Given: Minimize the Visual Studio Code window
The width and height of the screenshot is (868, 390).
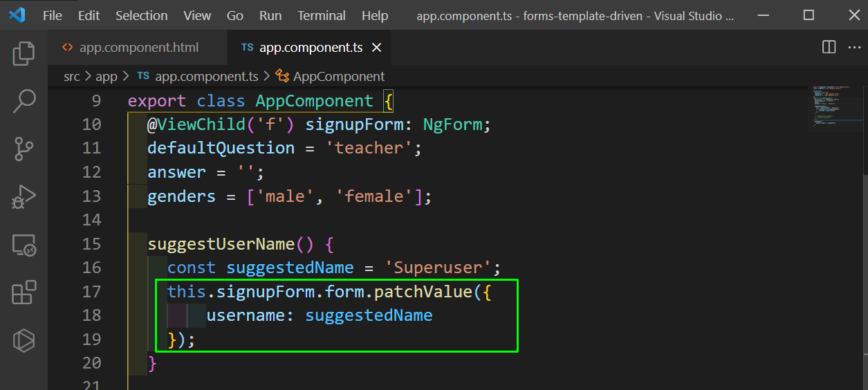Looking at the screenshot, I should click(x=762, y=15).
